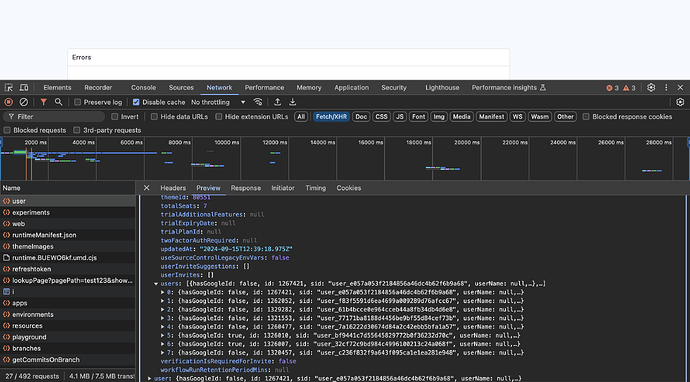The width and height of the screenshot is (690, 382).
Task: Filter by Doc requests
Action: tap(361, 117)
